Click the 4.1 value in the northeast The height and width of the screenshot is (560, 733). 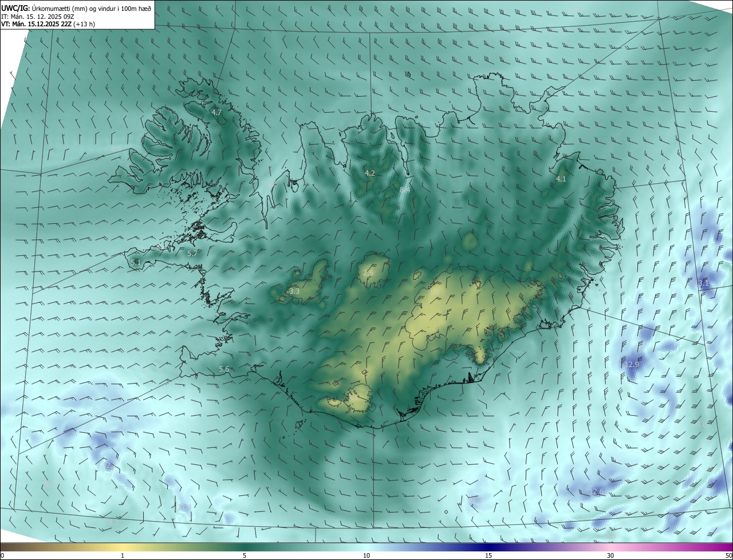click(x=561, y=179)
